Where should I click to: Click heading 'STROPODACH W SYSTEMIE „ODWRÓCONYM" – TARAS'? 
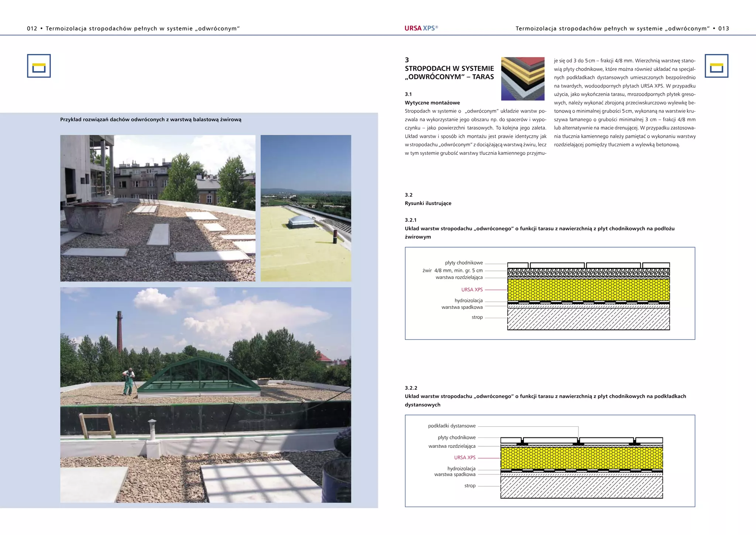(x=449, y=72)
